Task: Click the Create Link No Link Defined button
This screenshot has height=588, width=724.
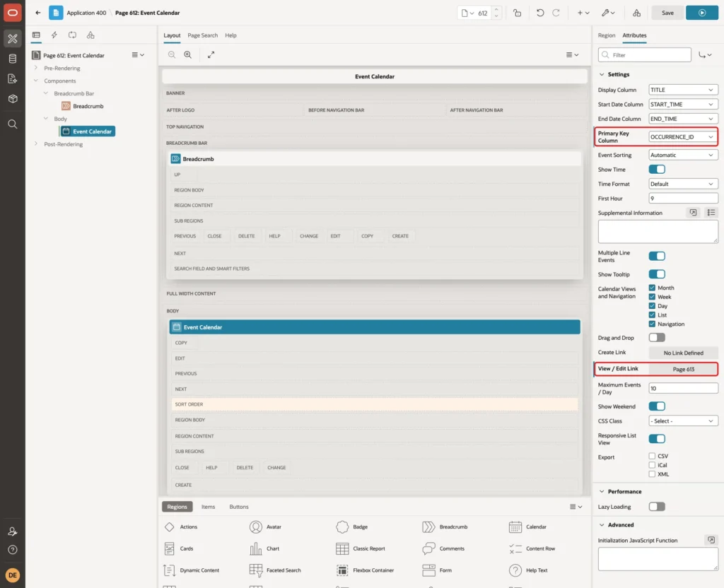Action: click(684, 353)
